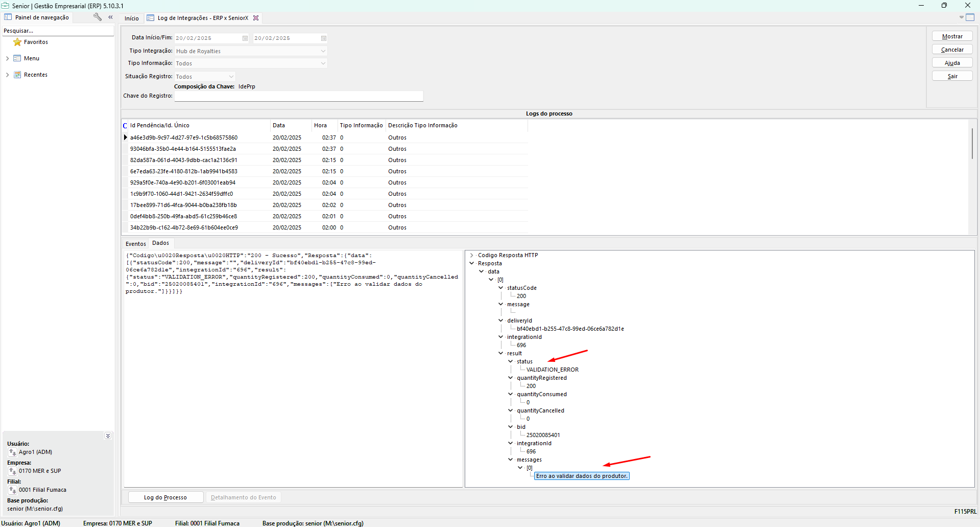Click the Hora column header

(325, 125)
